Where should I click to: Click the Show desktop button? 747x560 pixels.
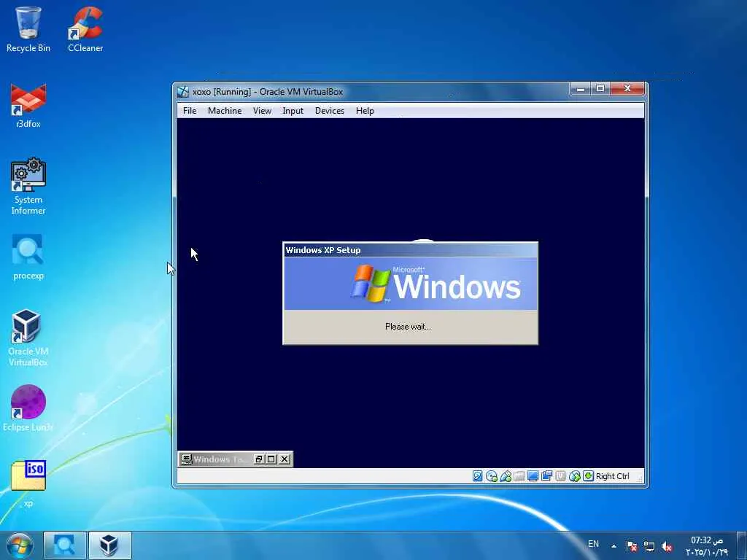tap(742, 545)
